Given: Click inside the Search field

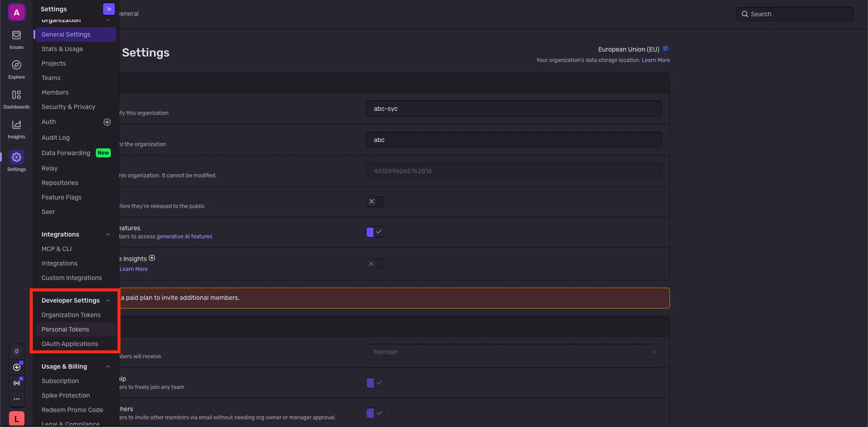Looking at the screenshot, I should coord(795,14).
